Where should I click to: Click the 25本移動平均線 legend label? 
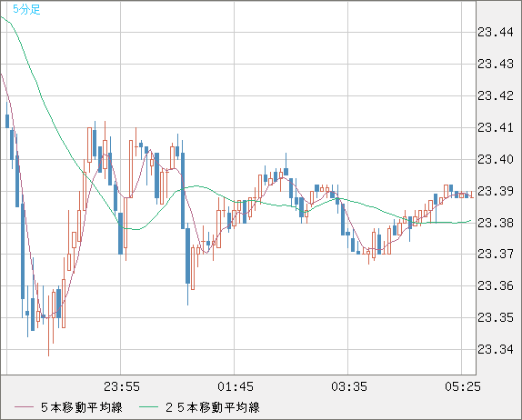[213, 407]
